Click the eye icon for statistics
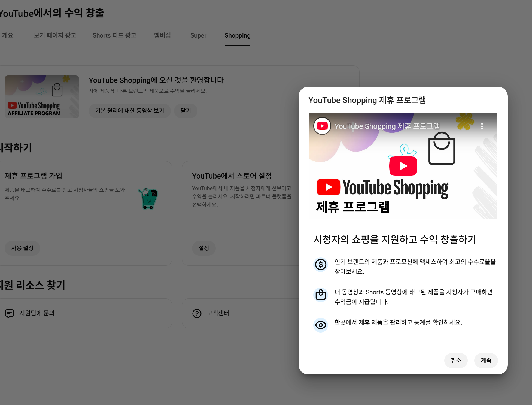 click(321, 325)
